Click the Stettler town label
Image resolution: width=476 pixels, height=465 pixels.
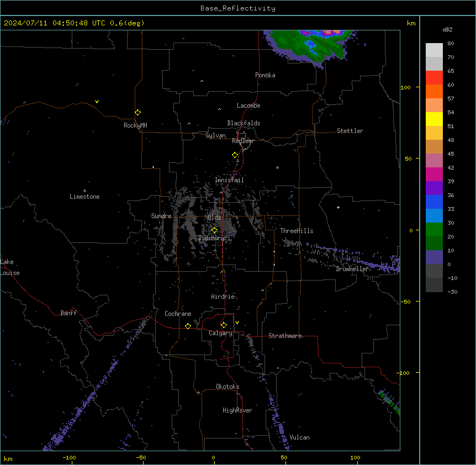point(350,131)
